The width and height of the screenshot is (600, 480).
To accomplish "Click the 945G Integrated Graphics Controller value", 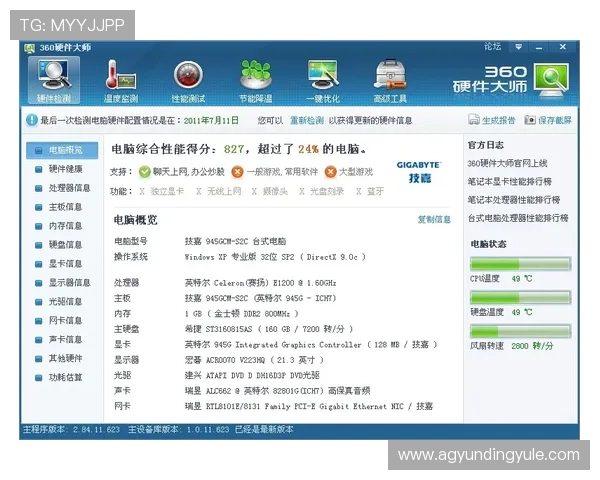I will click(x=311, y=344).
